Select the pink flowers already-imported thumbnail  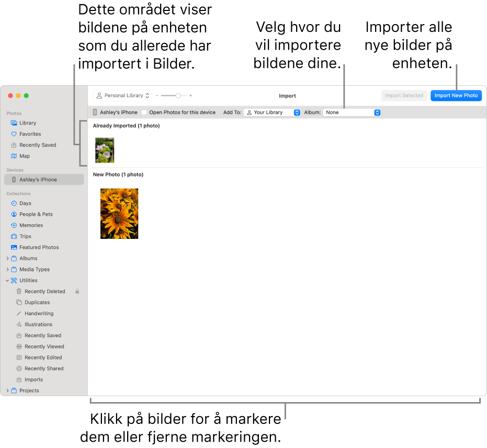(x=105, y=150)
